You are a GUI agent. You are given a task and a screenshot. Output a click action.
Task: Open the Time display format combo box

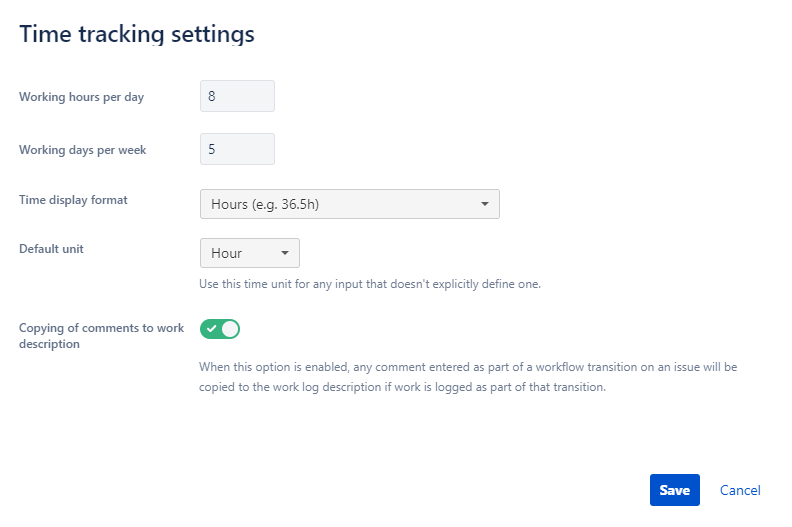tap(349, 204)
